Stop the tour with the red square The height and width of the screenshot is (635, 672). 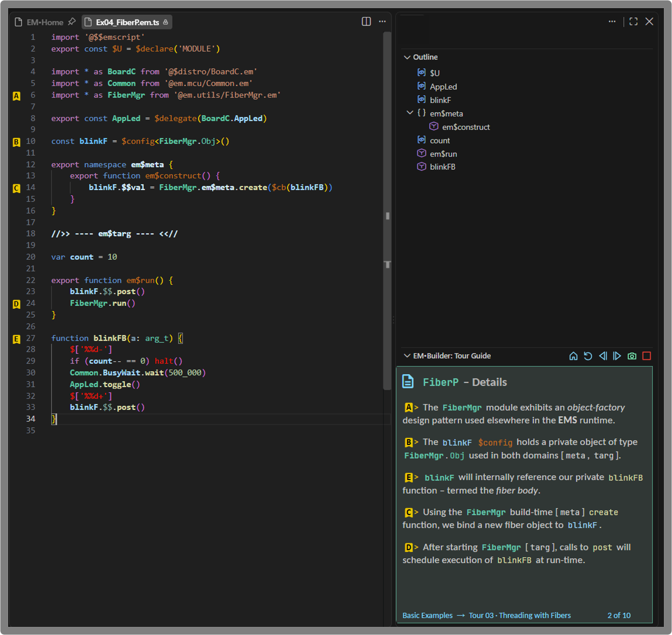pyautogui.click(x=646, y=356)
